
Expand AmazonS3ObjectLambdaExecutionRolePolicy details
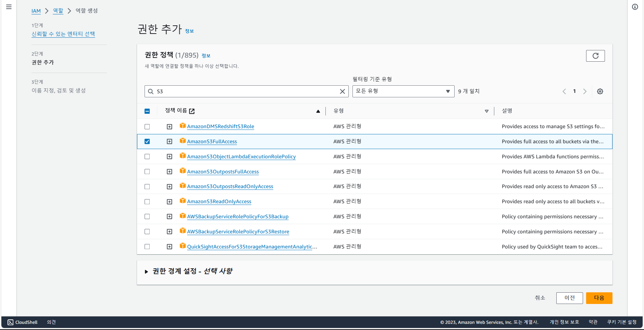coord(170,157)
